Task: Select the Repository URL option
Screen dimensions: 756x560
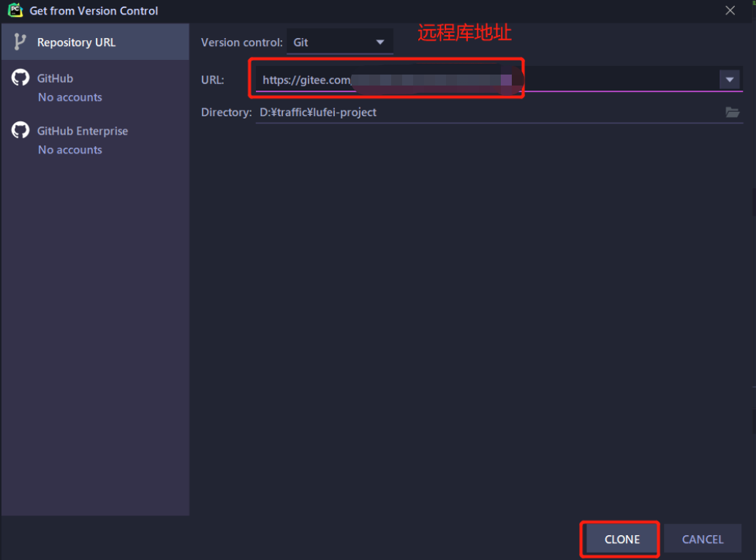Action: click(95, 42)
